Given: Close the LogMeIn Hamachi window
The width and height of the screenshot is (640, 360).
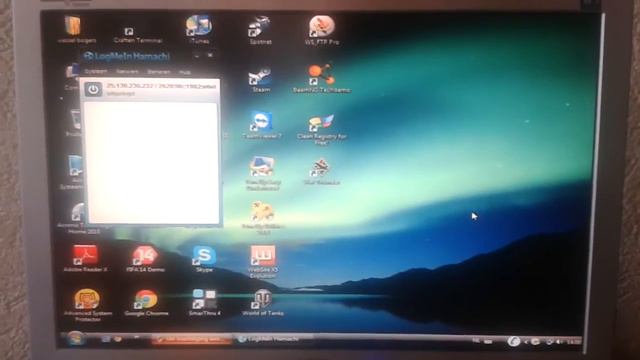Looking at the screenshot, I should click(210, 55).
